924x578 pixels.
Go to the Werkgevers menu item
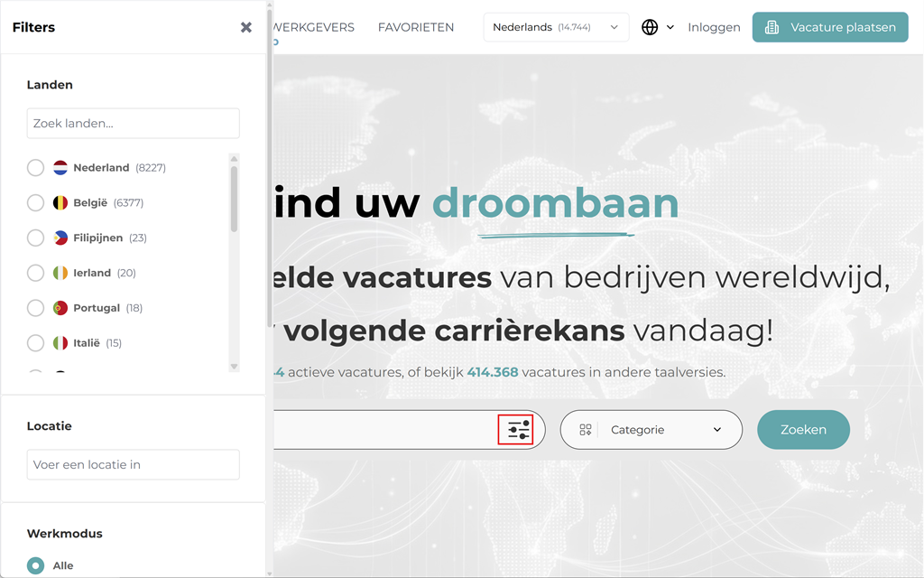(x=314, y=27)
